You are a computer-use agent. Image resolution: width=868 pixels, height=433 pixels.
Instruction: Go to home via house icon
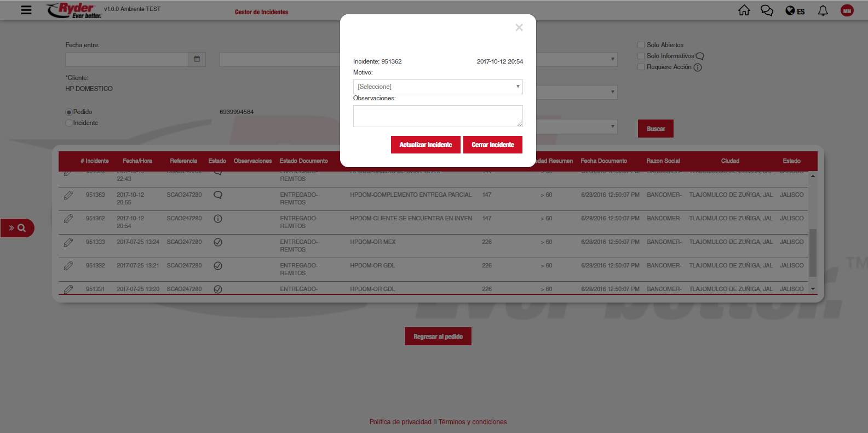click(744, 10)
